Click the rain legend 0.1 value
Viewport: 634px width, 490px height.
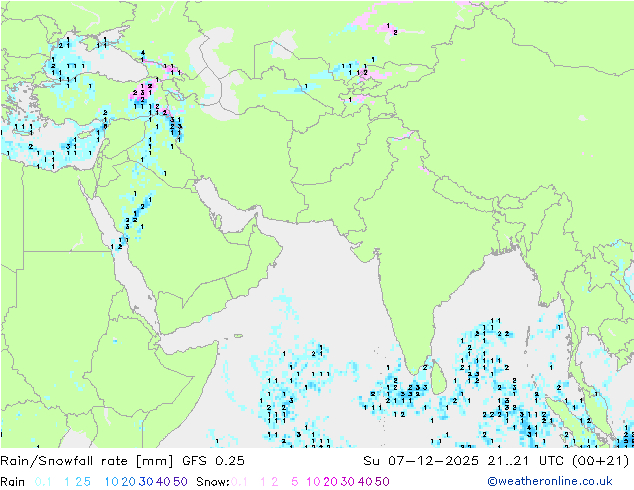(x=43, y=482)
